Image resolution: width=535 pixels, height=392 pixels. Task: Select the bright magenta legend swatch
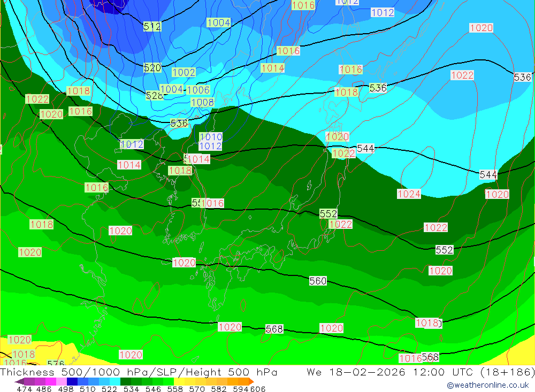coord(50,381)
